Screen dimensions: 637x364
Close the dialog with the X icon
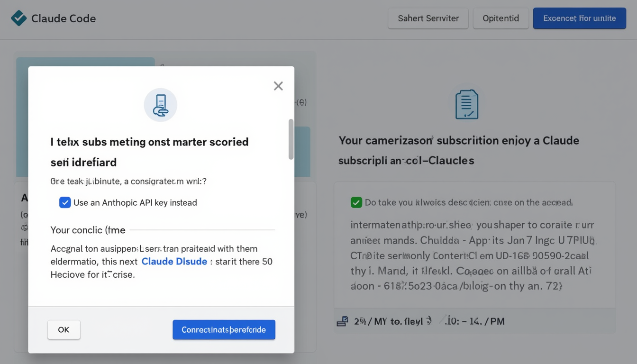click(278, 86)
